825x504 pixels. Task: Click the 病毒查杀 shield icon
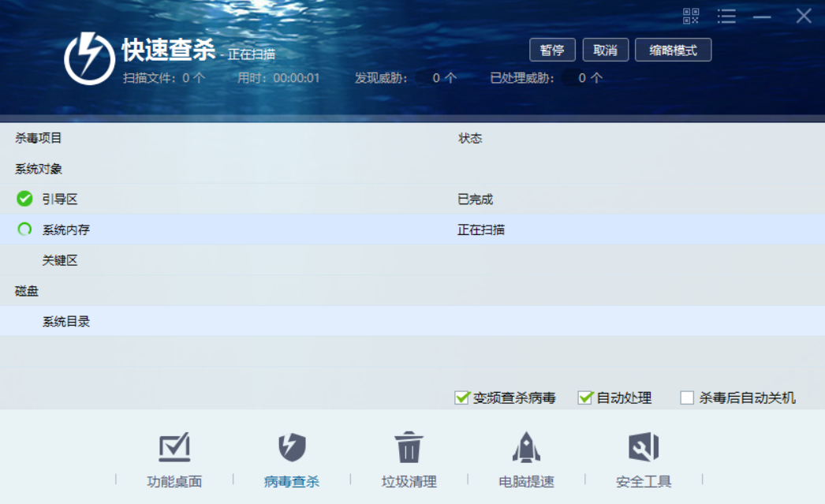pos(292,446)
